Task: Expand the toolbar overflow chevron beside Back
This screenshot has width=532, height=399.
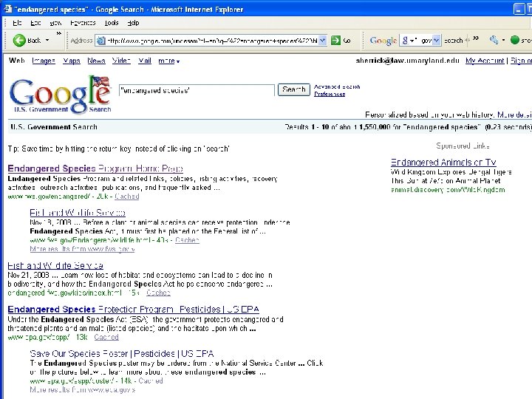Action: point(58,33)
